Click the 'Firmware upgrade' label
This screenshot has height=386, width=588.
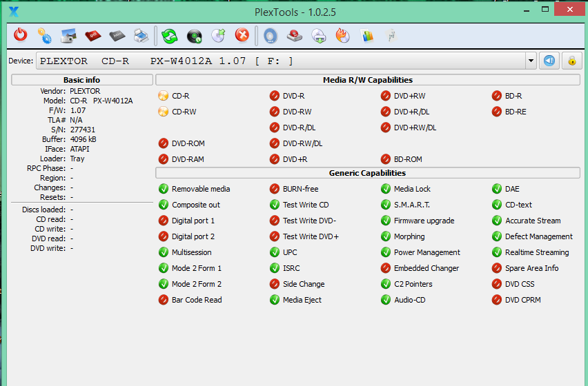(x=424, y=221)
